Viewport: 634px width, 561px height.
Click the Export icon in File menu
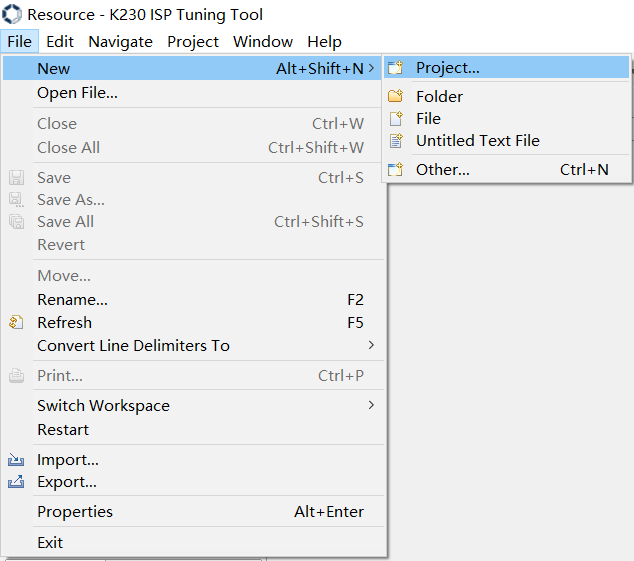16,482
